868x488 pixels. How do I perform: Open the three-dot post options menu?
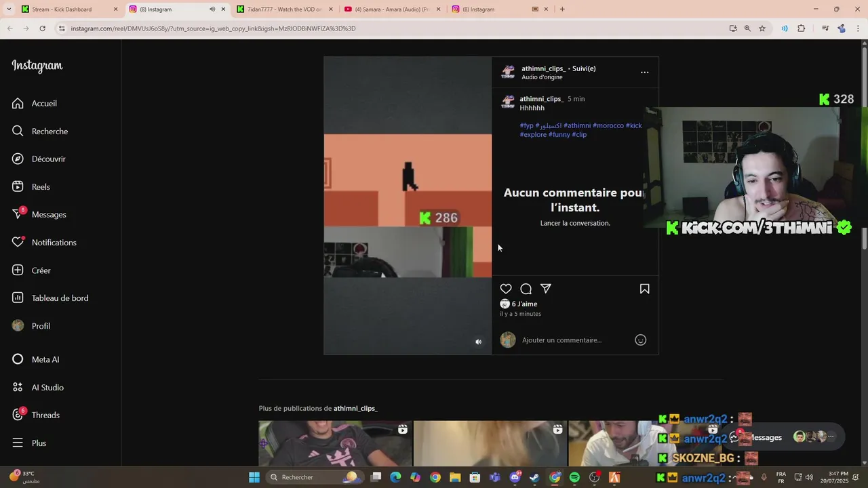(645, 72)
